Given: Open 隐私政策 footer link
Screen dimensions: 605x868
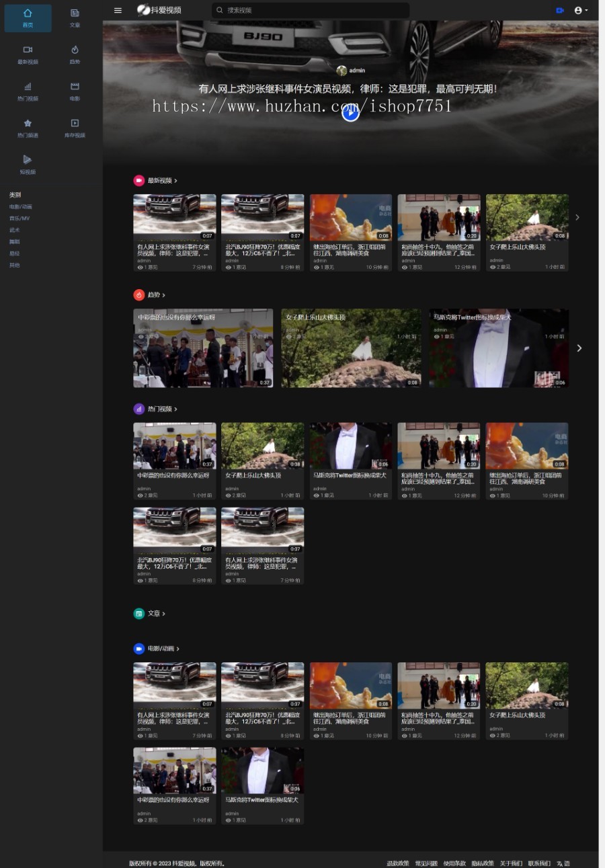Looking at the screenshot, I should pos(483,863).
